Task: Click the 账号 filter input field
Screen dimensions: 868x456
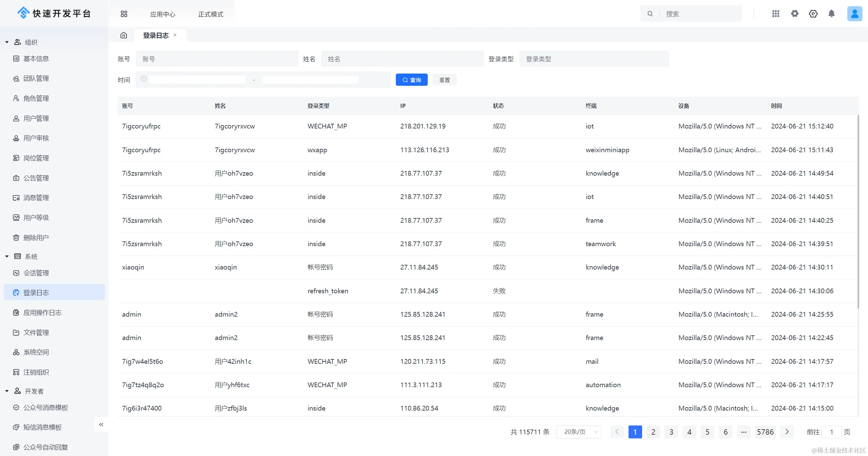Action: point(217,59)
